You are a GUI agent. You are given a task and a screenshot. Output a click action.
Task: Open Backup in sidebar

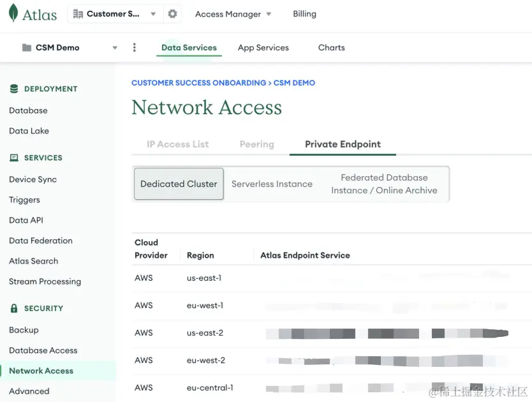(x=24, y=330)
